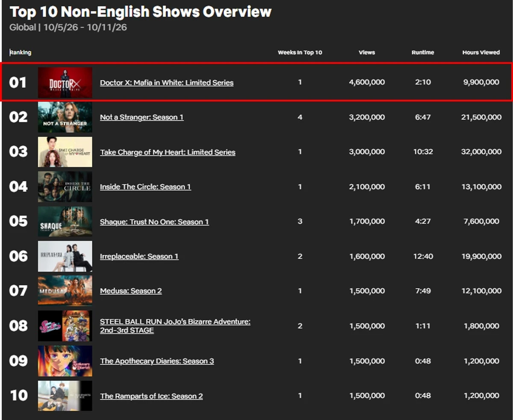The height and width of the screenshot is (420, 513).
Task: Click the Not a Stranger thumbnail image
Action: tap(65, 117)
